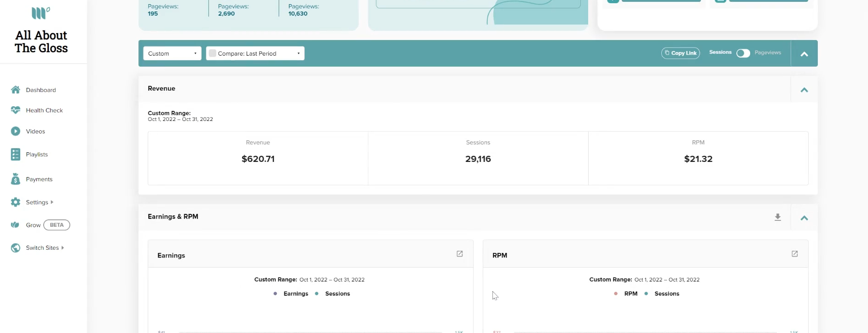
Task: Toggle Sessions series in RPM chart legend
Action: click(662, 293)
